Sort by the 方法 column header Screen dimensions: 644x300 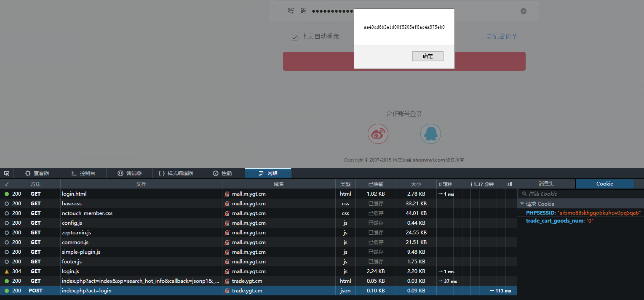point(35,184)
